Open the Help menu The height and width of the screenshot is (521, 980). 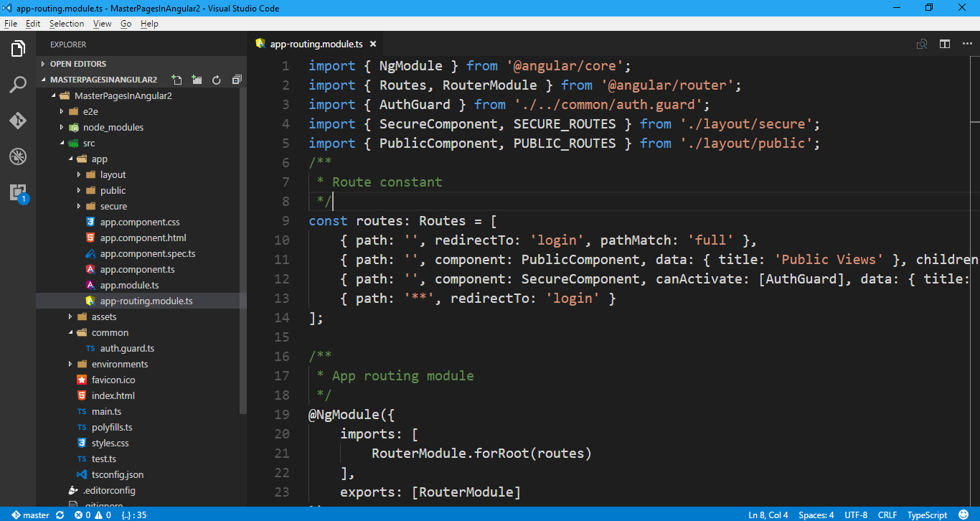tap(149, 24)
